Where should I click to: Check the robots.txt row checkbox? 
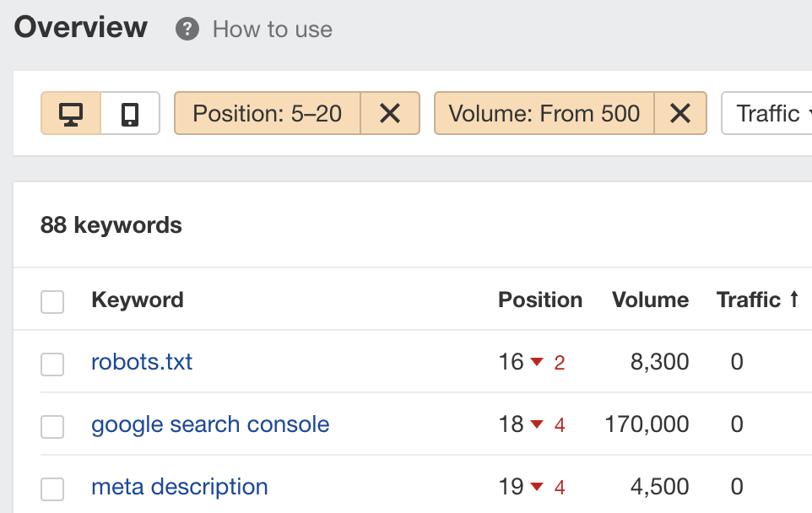click(x=51, y=362)
